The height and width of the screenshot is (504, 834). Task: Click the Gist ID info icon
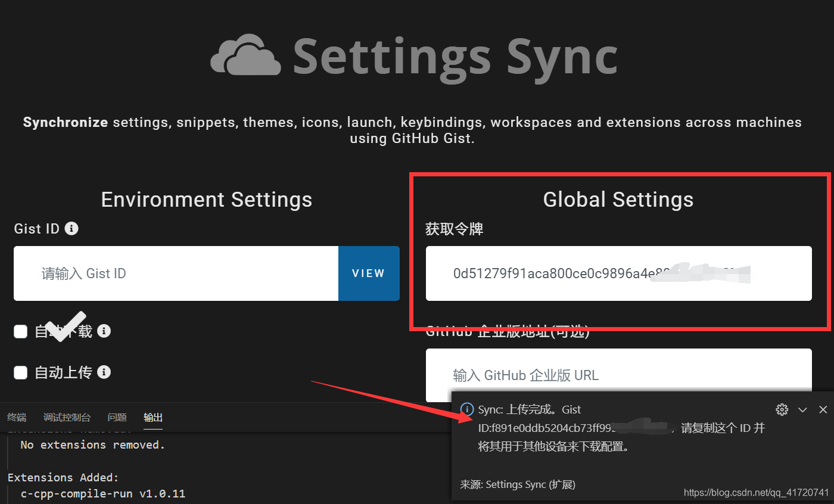71,228
